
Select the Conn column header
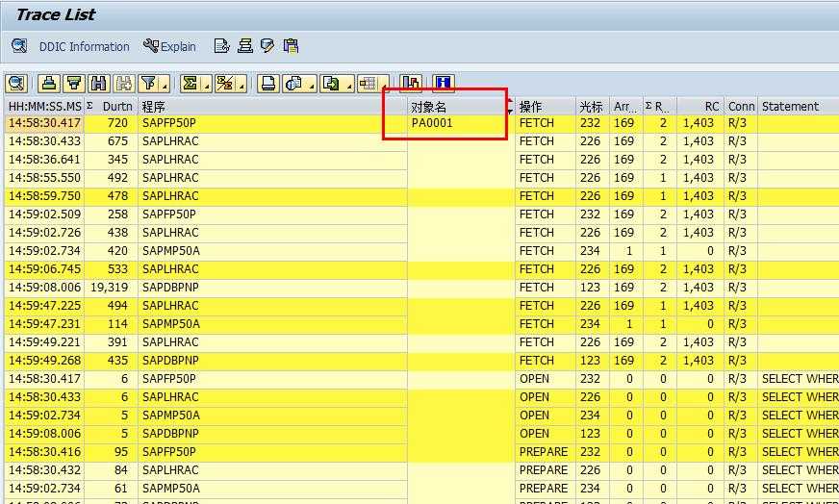[x=741, y=107]
